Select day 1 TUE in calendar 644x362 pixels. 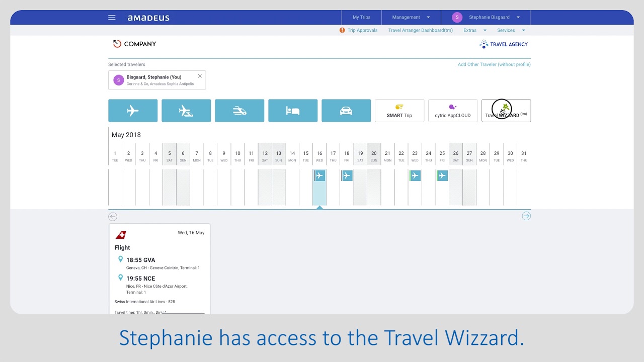click(115, 156)
